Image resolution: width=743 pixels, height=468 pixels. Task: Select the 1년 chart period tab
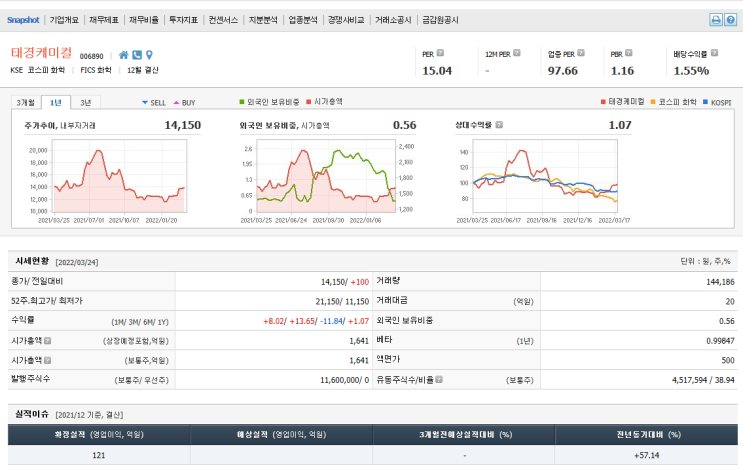point(56,102)
